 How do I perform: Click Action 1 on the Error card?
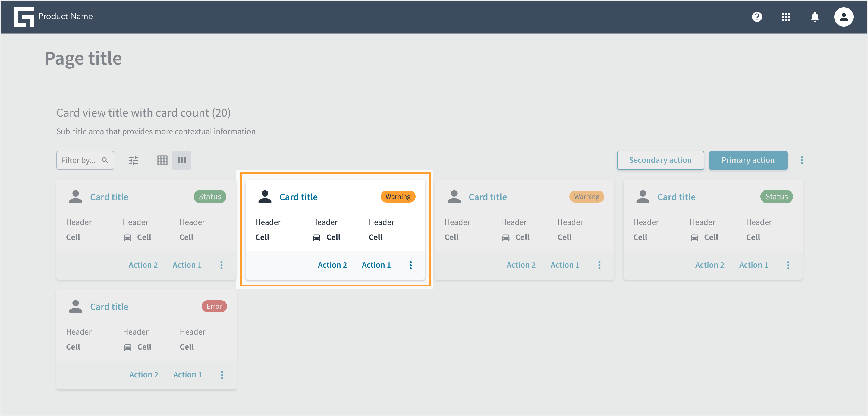coord(188,374)
